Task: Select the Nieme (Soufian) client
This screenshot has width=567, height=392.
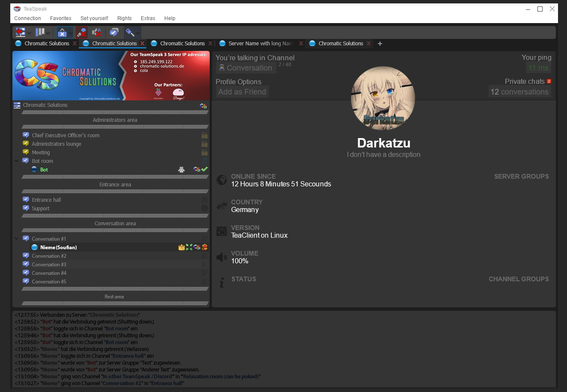Action: tap(111, 248)
